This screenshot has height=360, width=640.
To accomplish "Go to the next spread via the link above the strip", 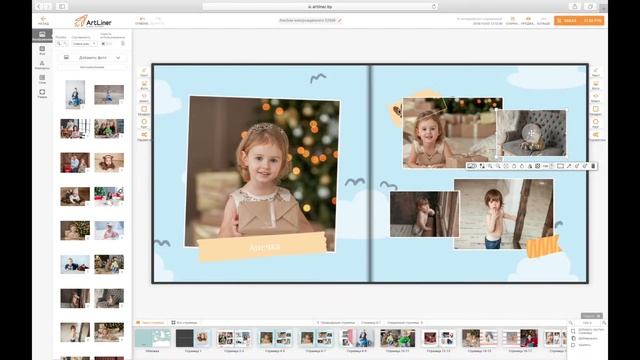I will click(404, 322).
